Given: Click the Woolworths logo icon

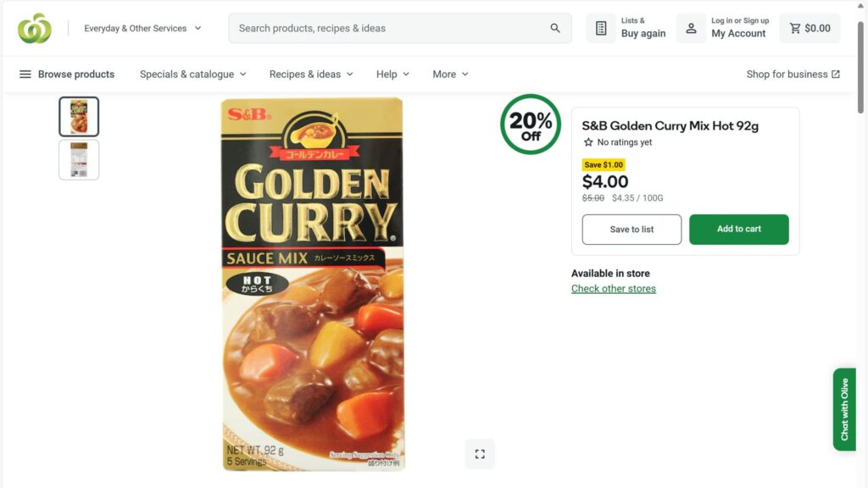Looking at the screenshot, I should coord(35,28).
